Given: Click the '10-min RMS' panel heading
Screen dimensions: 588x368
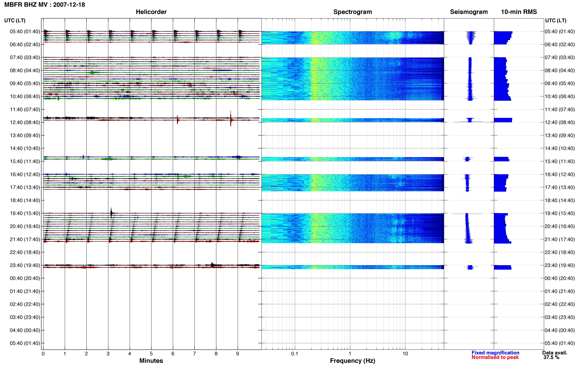Looking at the screenshot, I should 519,12.
